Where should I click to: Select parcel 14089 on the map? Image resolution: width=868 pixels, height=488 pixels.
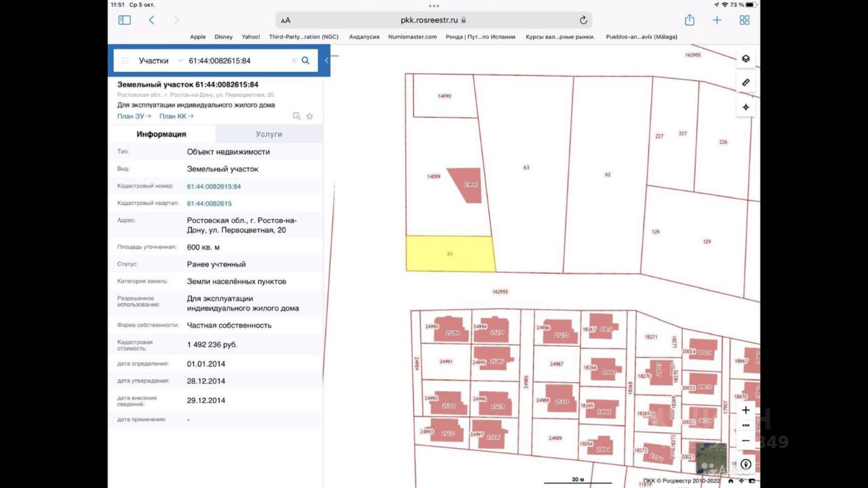click(x=434, y=176)
